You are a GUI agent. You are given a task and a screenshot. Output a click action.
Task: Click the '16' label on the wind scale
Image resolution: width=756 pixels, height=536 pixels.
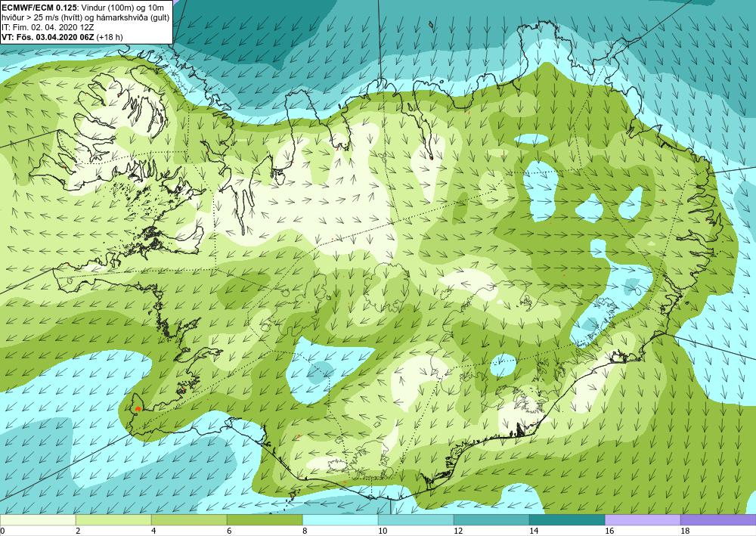click(609, 531)
